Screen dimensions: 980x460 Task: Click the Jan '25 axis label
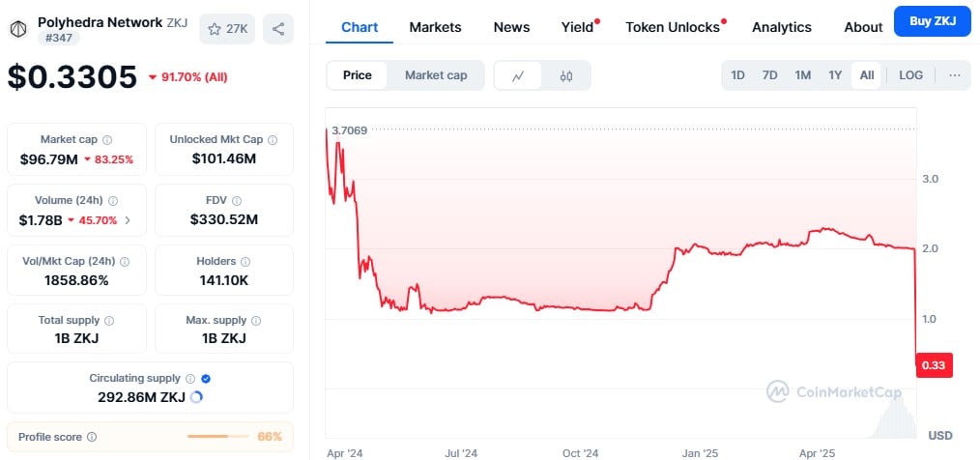coord(700,453)
